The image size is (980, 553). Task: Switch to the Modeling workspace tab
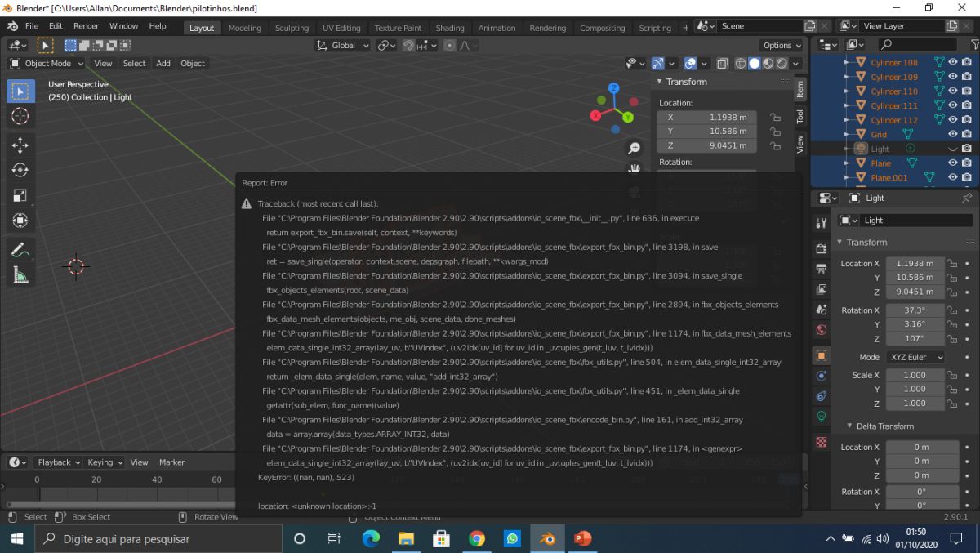point(244,28)
